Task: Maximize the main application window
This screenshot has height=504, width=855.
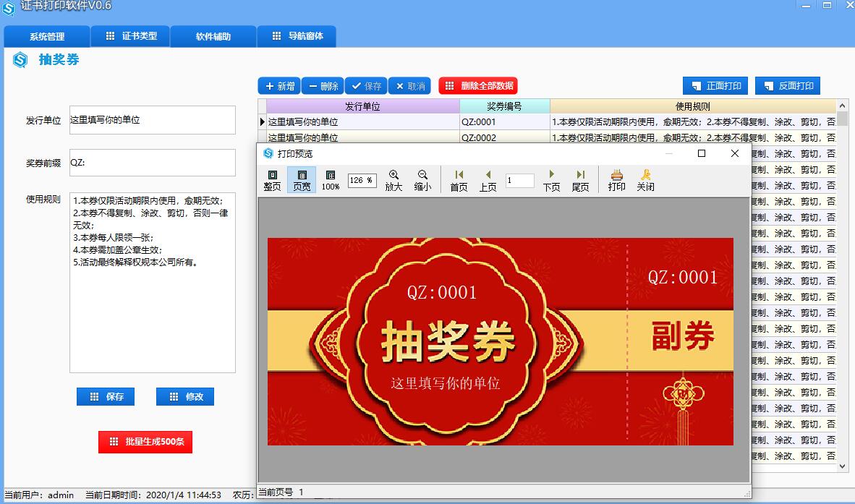Action: [828, 6]
